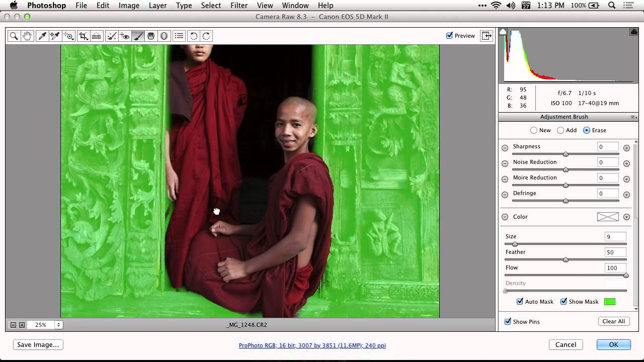Viewport: 644px width, 362px height.
Task: Rotate image 90 degrees counterclockwise
Action: (x=193, y=36)
